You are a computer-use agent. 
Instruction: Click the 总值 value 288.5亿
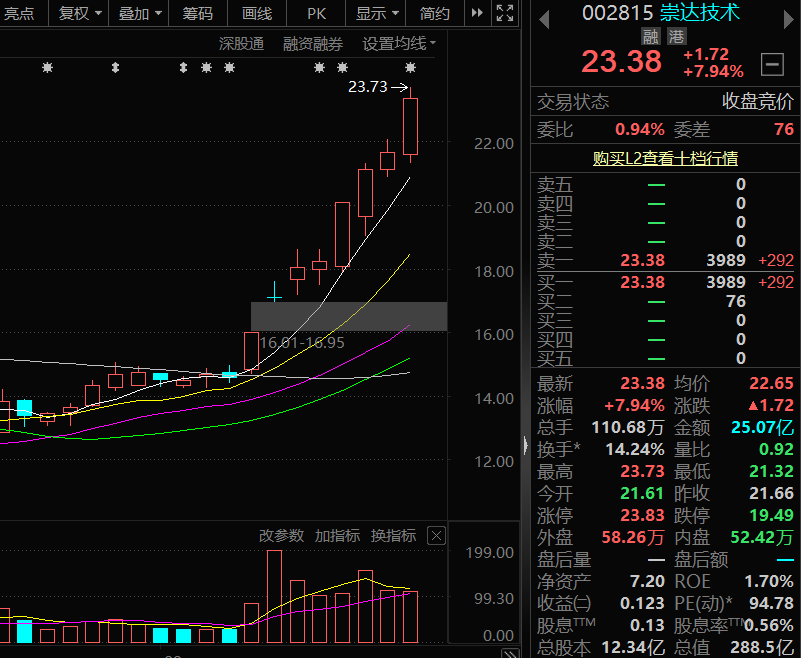click(x=762, y=647)
